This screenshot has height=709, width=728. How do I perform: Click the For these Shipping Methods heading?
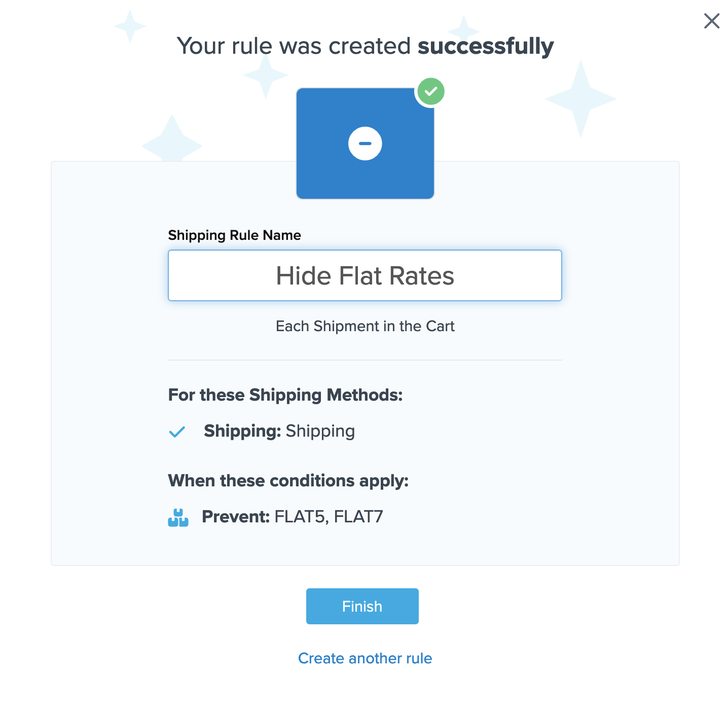(285, 395)
